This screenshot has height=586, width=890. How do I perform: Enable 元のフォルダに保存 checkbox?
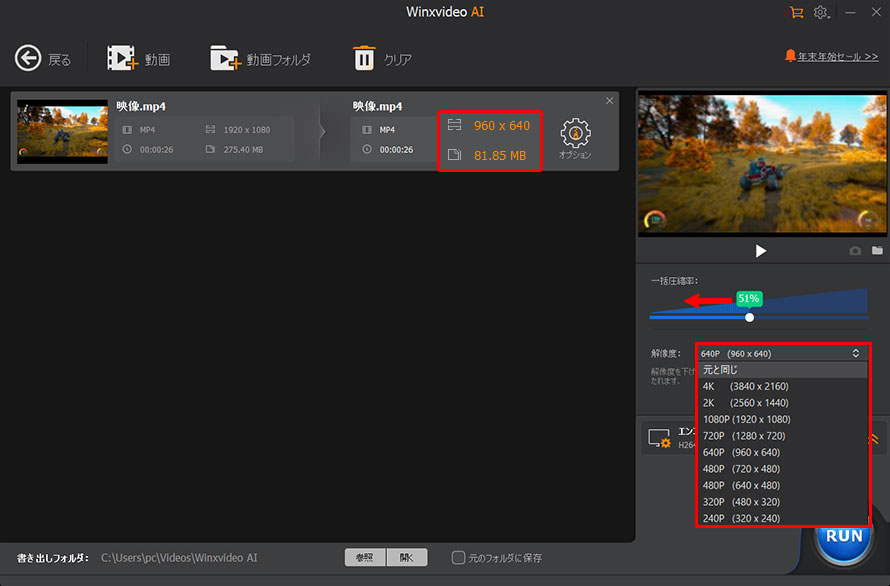[x=458, y=558]
